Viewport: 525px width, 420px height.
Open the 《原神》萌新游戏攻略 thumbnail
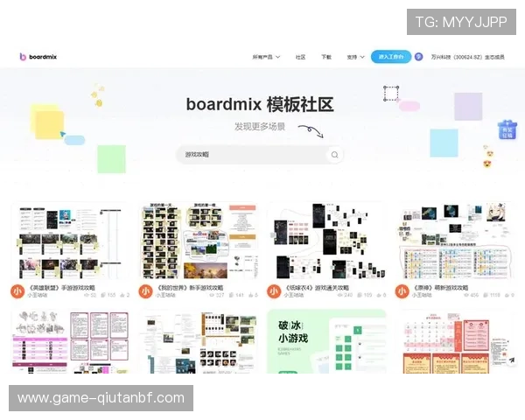pos(455,241)
